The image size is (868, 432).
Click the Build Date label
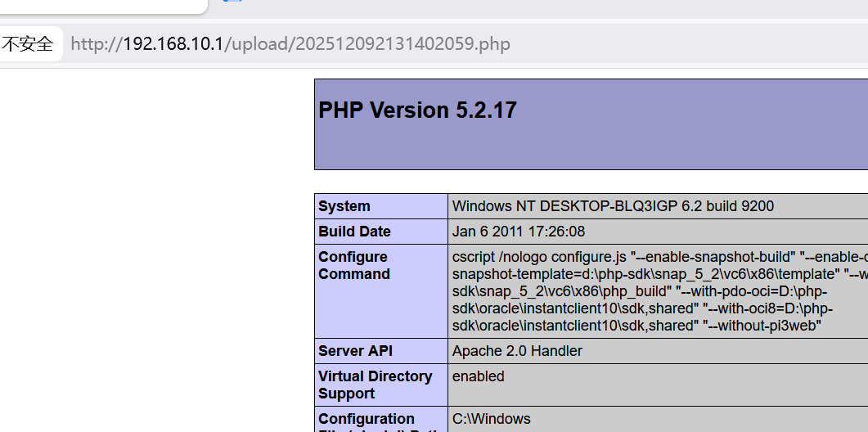click(x=354, y=232)
